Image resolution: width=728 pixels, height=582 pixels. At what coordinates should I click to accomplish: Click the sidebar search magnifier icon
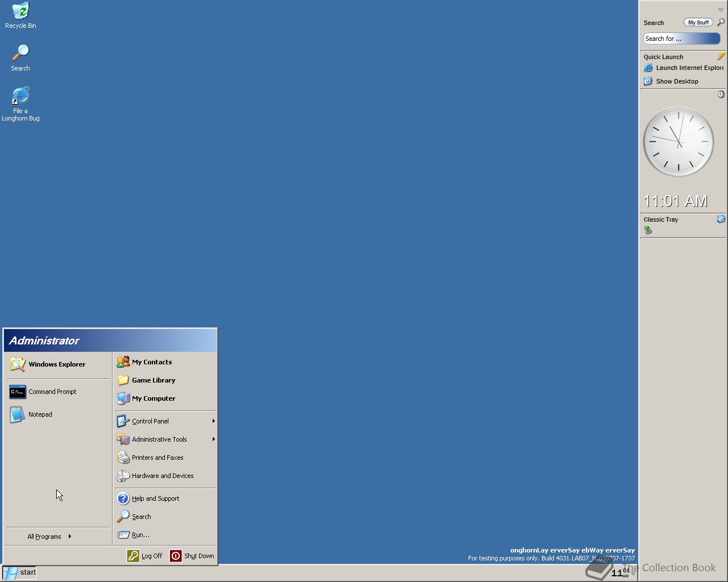pyautogui.click(x=721, y=22)
